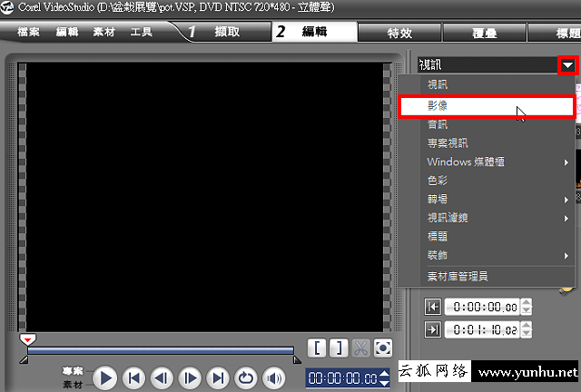This screenshot has width=581, height=392.
Task: Click the left trim handle below trim bar
Action: tap(24, 359)
